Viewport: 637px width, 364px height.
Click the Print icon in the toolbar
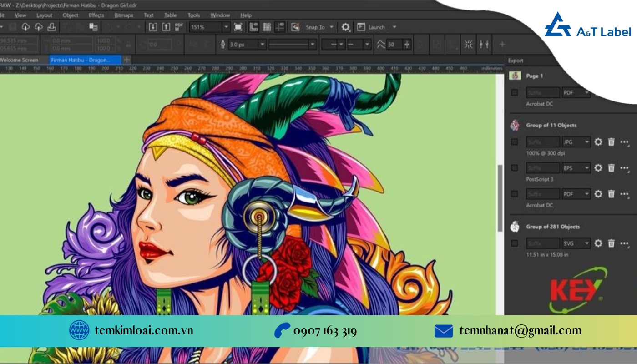click(52, 27)
